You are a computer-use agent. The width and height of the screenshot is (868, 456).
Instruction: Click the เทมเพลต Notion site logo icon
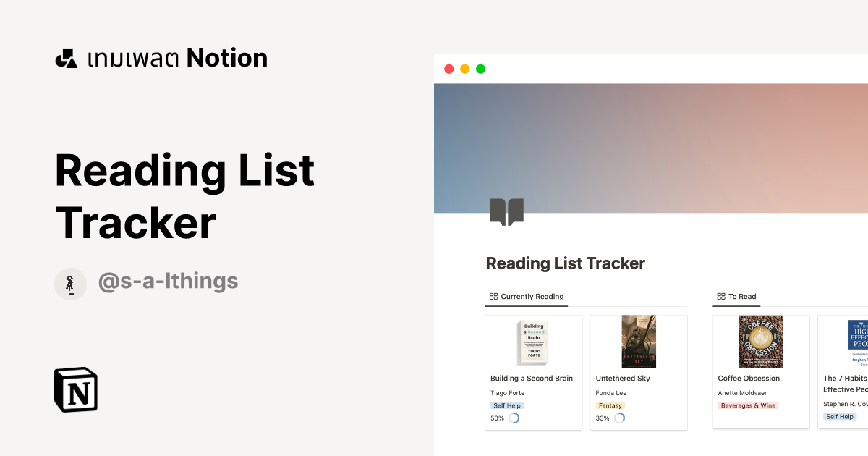point(67,57)
